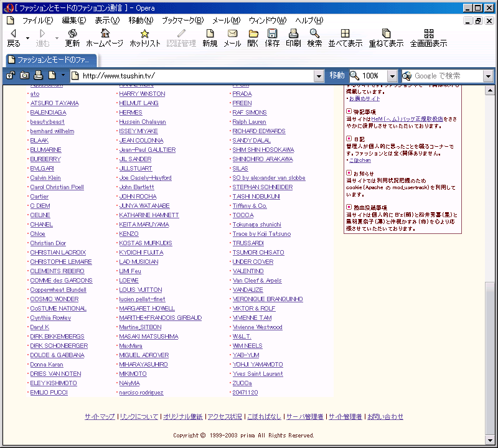This screenshot has width=498, height=448.
Task: Visit the Yves Saint Laurent link
Action: coord(258,374)
